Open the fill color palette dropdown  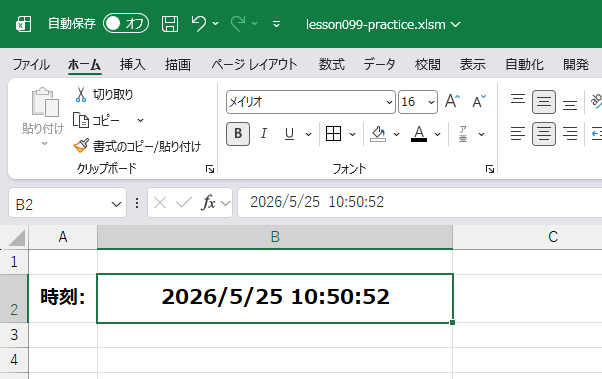[397, 134]
